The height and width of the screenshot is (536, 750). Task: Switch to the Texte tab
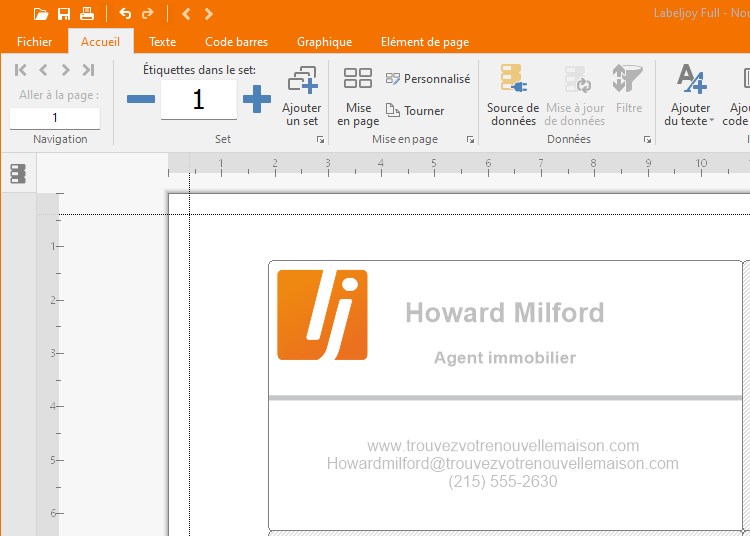tap(163, 42)
